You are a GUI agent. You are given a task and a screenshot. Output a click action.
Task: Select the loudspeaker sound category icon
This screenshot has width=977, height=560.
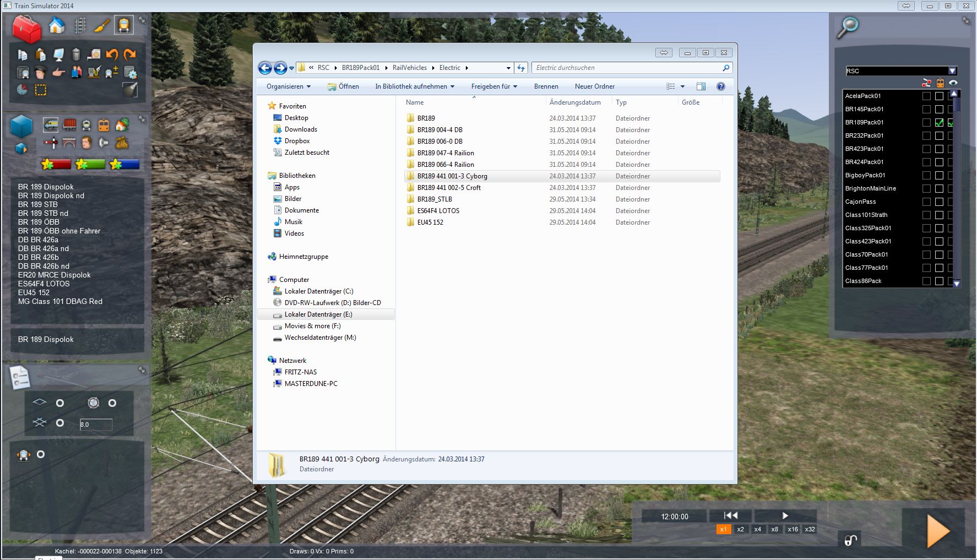coord(104,143)
